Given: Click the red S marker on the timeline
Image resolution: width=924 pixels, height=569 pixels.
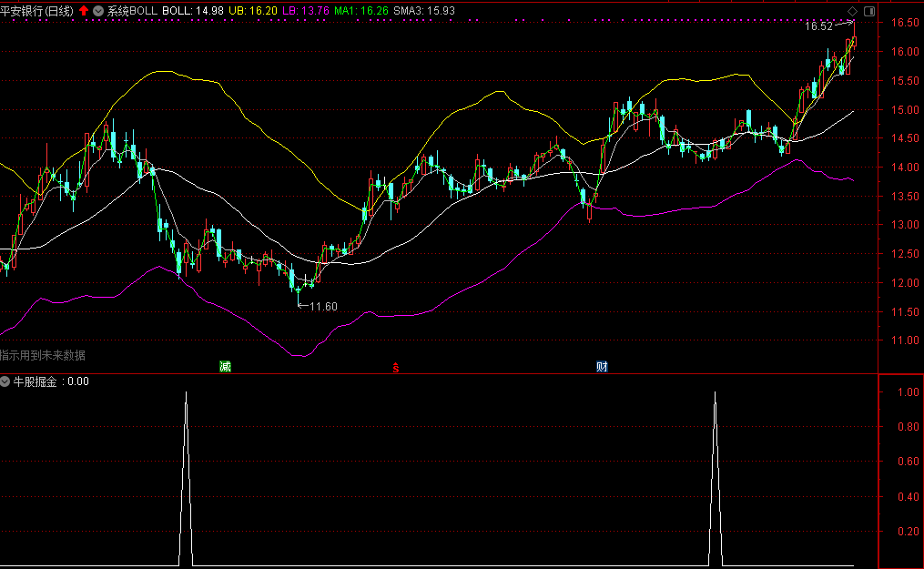Looking at the screenshot, I should click(396, 368).
